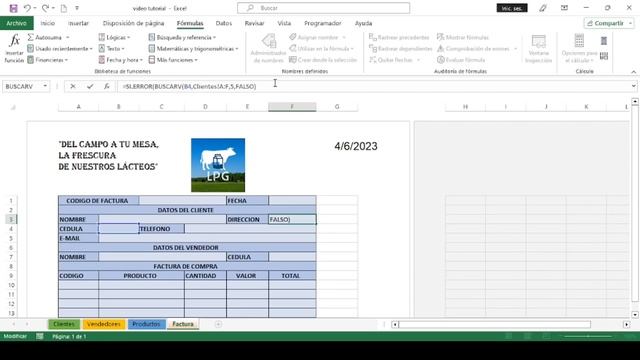The height and width of the screenshot is (360, 640).
Task: Click Rastrear dependientes
Action: tap(400, 49)
